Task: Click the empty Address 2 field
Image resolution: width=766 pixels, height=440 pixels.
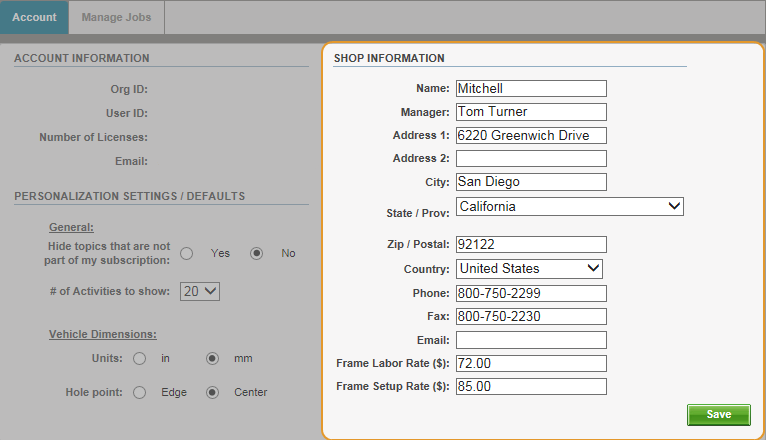Action: click(532, 158)
